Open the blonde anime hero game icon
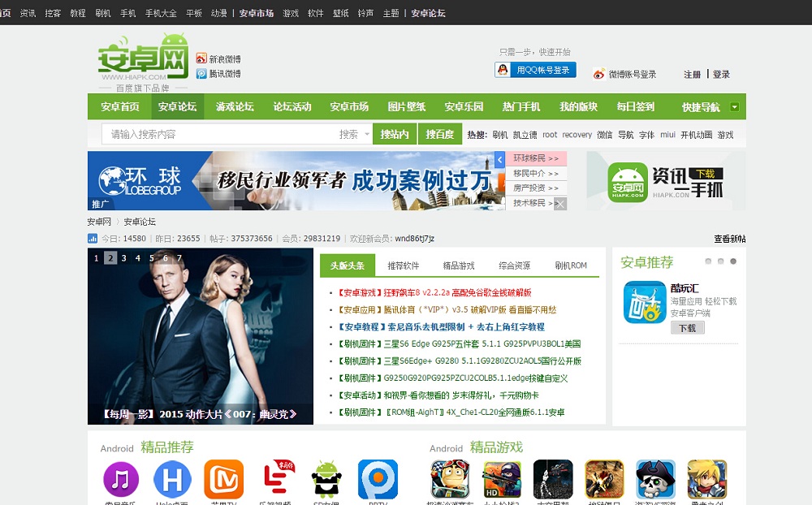 tap(707, 479)
